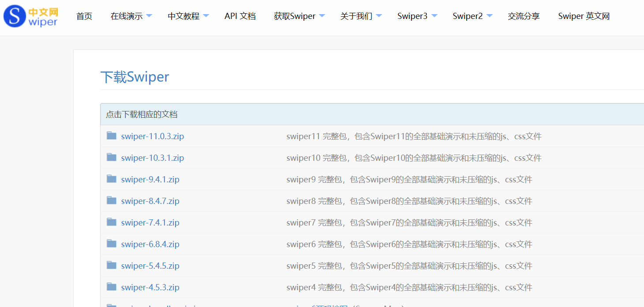Viewport: 644px width, 307px height.
Task: Open the 在线演示 menu item
Action: click(x=127, y=16)
